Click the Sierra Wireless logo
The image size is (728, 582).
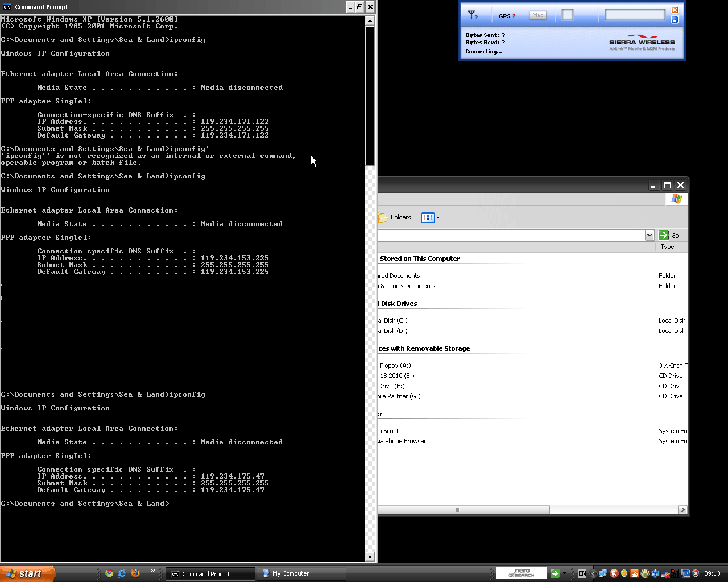click(x=642, y=43)
